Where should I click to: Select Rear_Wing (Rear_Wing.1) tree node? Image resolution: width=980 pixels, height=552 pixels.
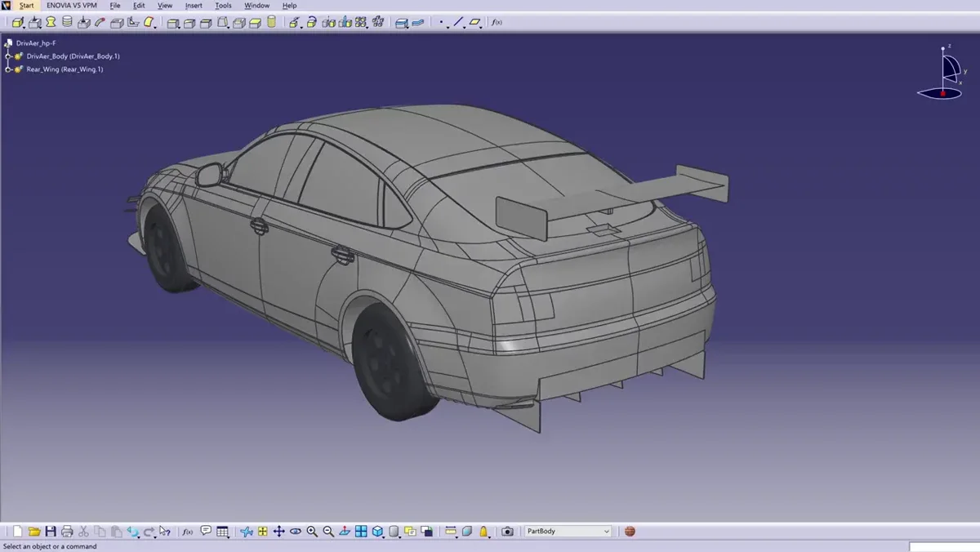pyautogui.click(x=65, y=69)
